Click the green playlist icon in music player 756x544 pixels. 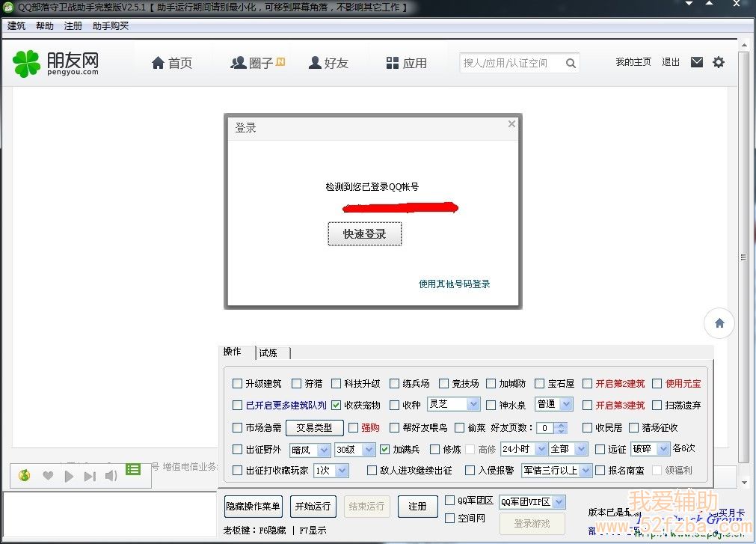pos(133,469)
